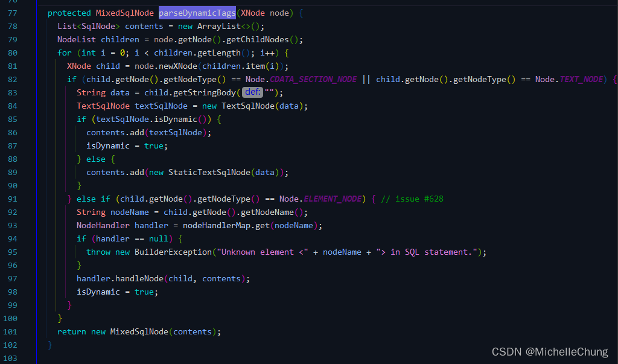Viewport: 618px width, 364px height.
Task: Click CDATA_SECTION_NODE constant on line 82
Action: click(313, 79)
